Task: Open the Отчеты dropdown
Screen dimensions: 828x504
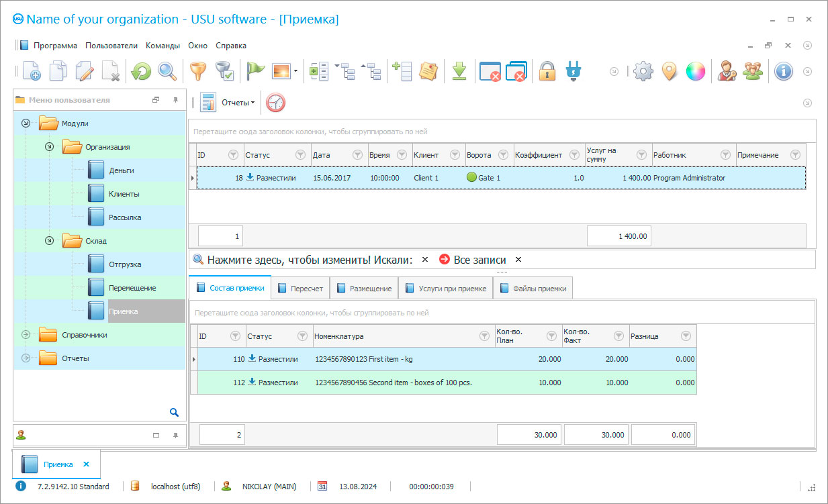Action: point(238,103)
